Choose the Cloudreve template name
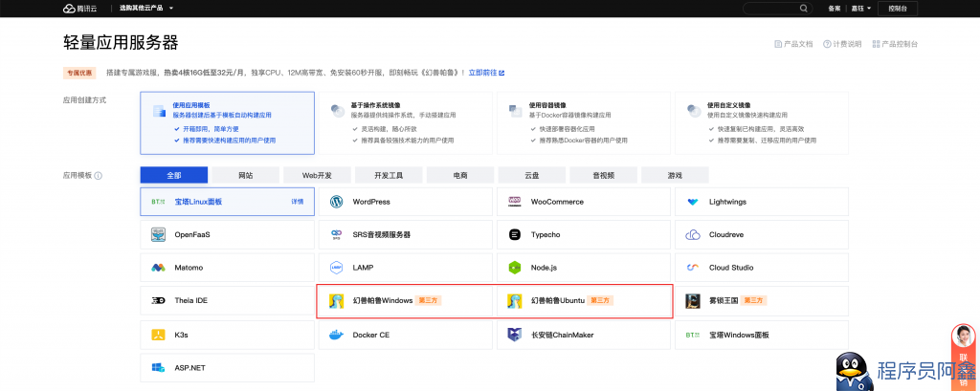The image size is (980, 391). click(726, 235)
